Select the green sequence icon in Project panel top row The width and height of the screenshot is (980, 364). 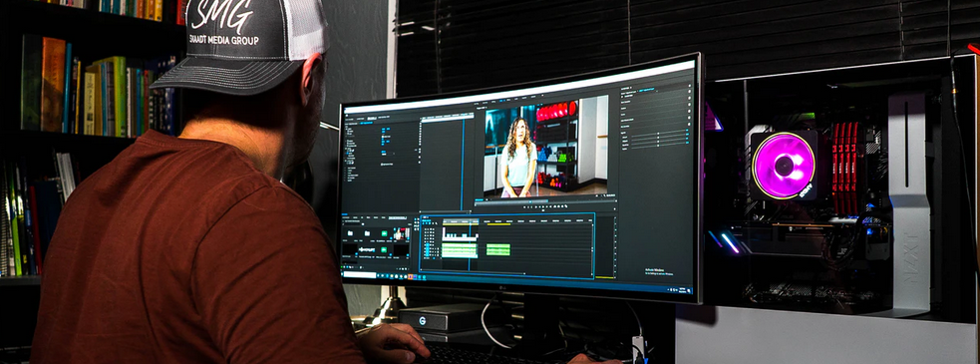pos(385,233)
